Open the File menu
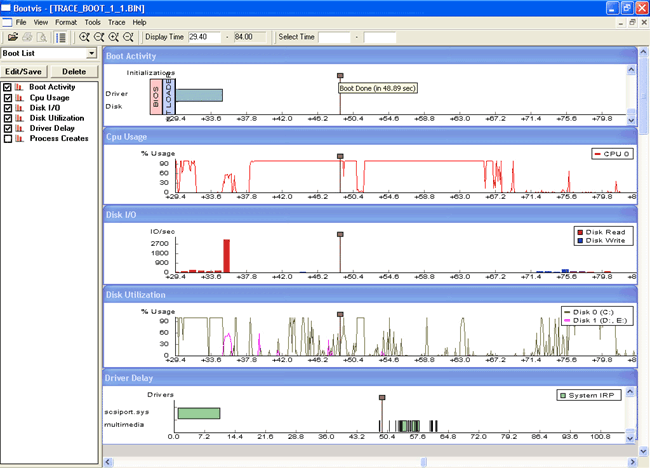 pos(21,22)
